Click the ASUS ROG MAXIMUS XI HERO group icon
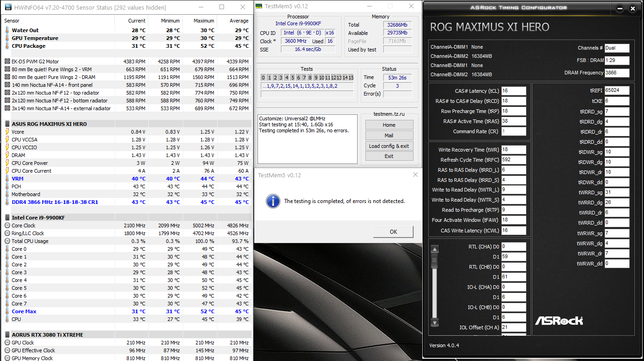644x361 pixels. coord(7,124)
